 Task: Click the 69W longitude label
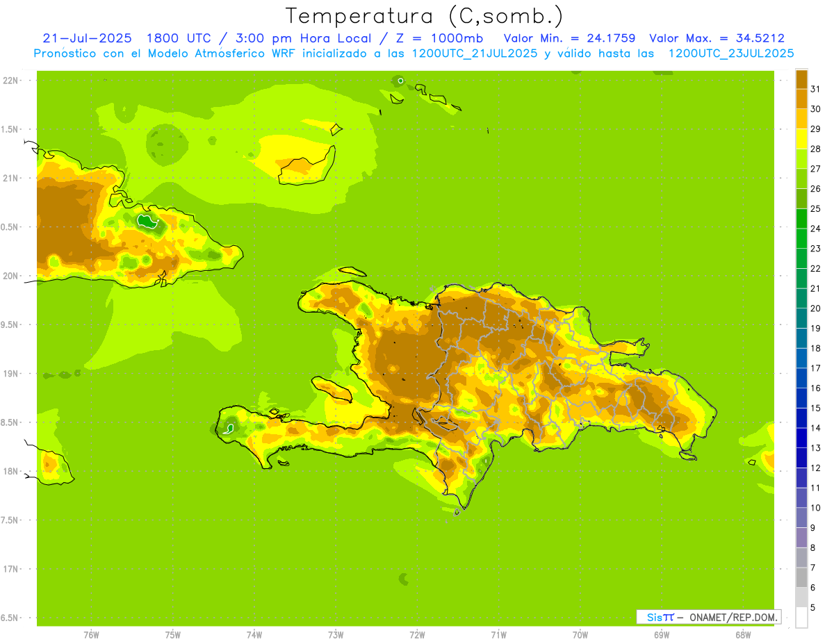(662, 634)
